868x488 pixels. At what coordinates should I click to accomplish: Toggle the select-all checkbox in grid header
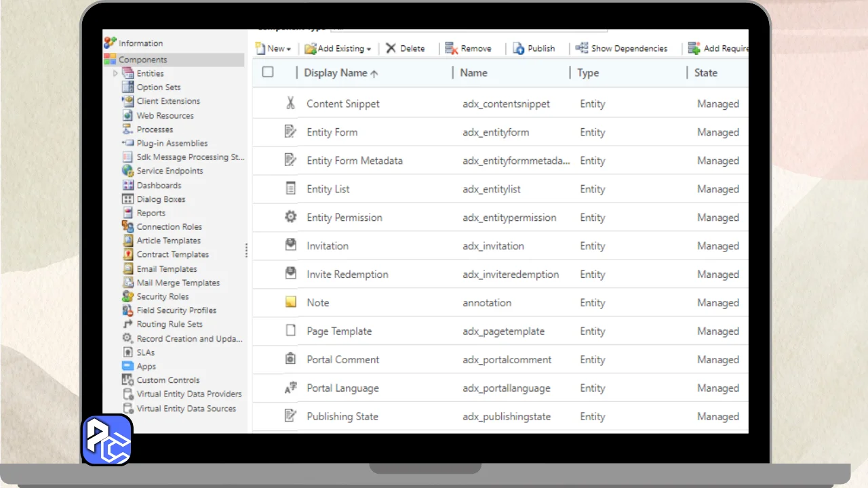tap(268, 72)
